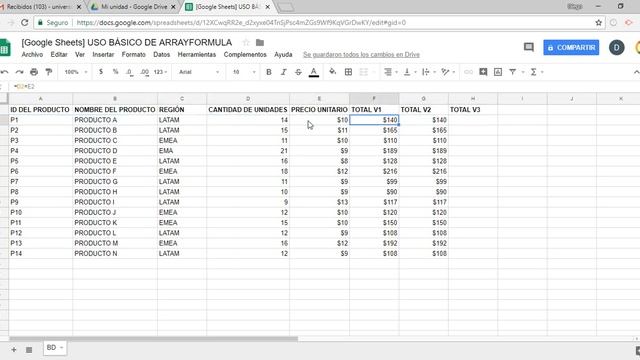Image resolution: width=640 pixels, height=360 pixels.
Task: Click the insert comment icon
Action: [x=483, y=72]
